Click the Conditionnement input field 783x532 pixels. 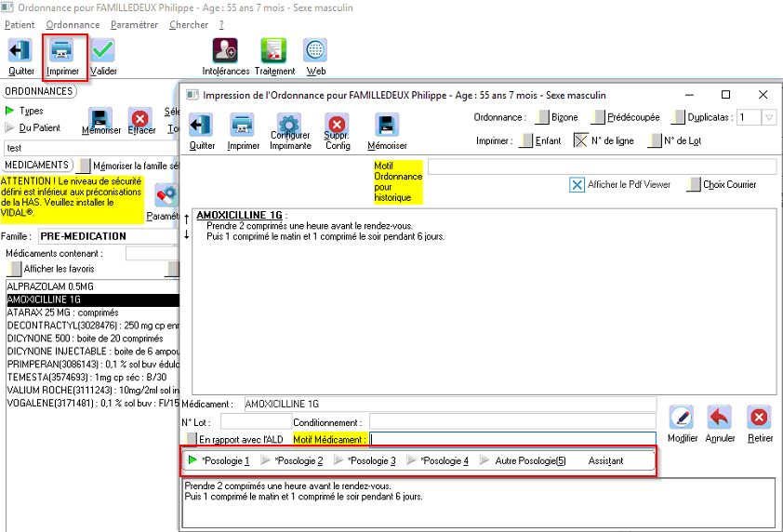[512, 421]
